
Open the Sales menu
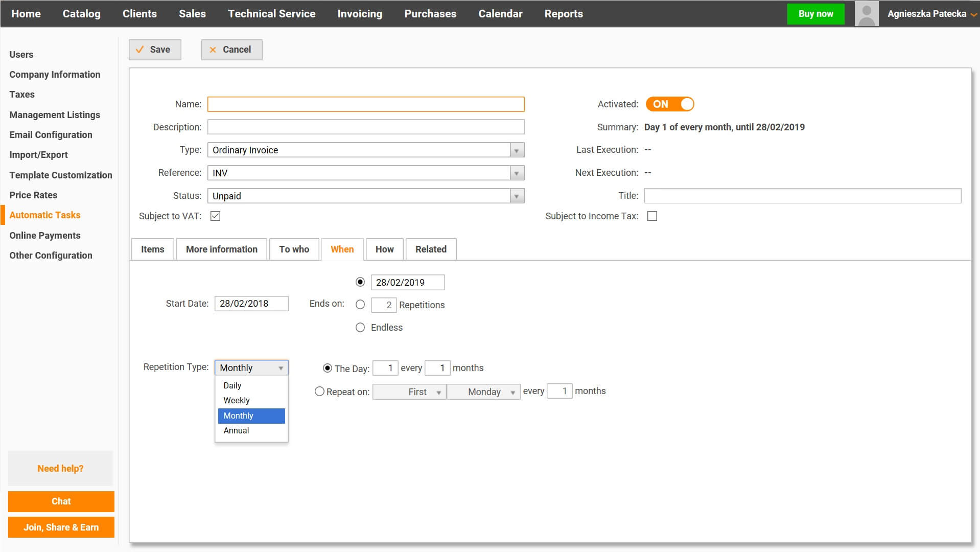pyautogui.click(x=192, y=14)
